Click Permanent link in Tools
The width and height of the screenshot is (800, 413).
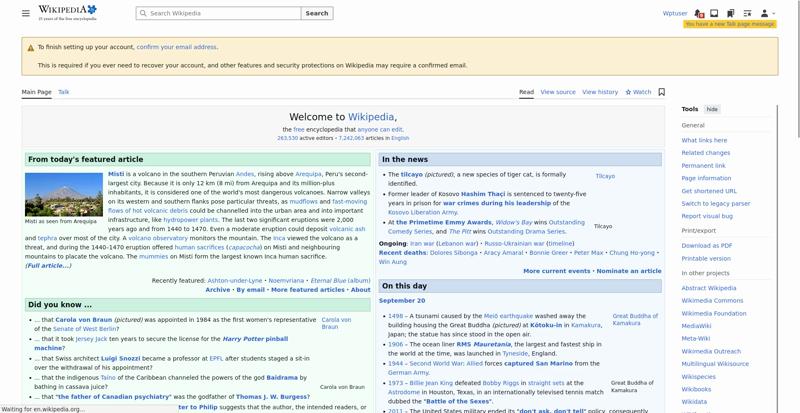[703, 165]
